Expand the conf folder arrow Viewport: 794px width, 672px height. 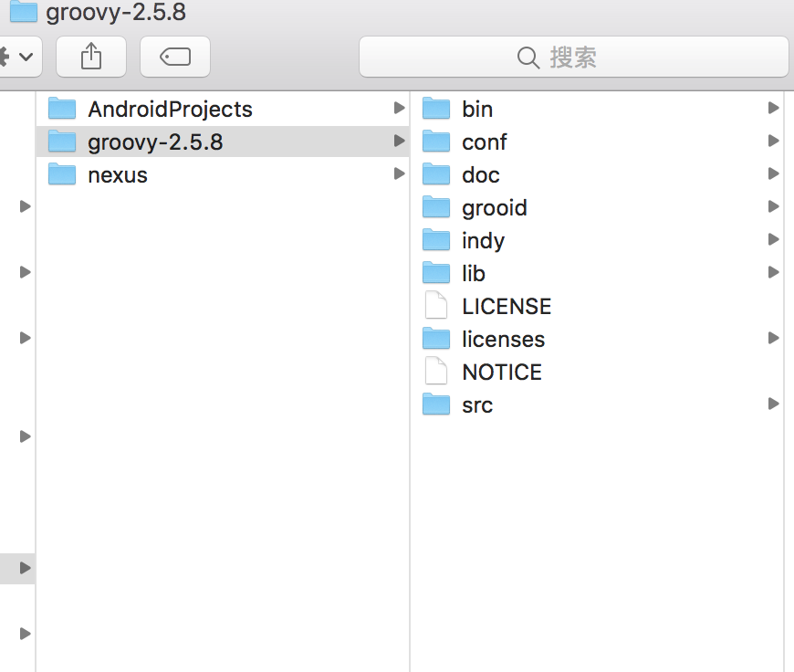click(773, 141)
